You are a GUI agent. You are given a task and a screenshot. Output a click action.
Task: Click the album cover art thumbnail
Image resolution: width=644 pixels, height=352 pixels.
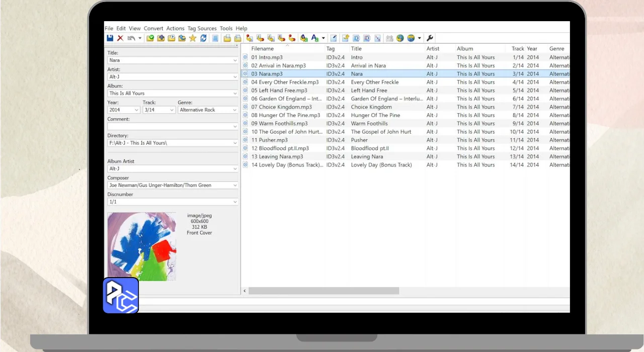(142, 246)
